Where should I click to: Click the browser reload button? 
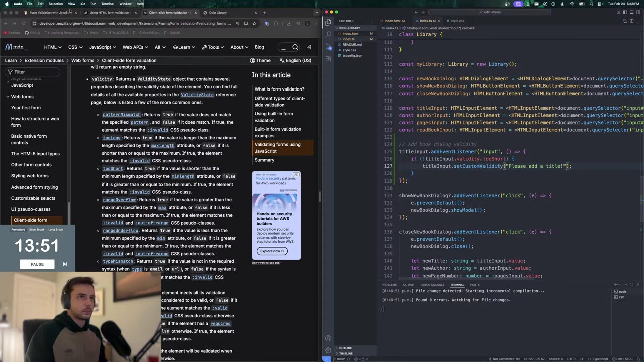click(24, 23)
